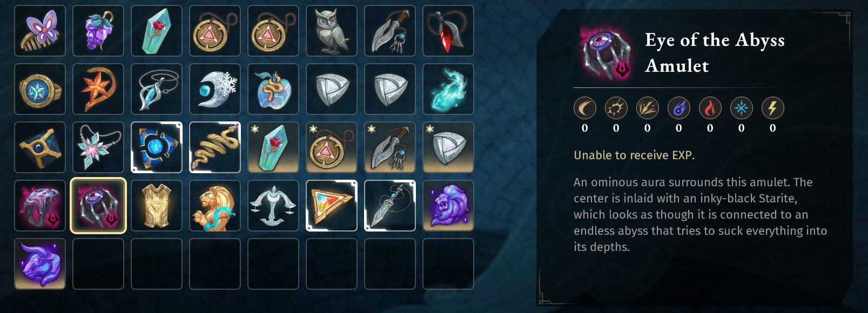Select the highlighted Eye of the Abyss Amulet
Viewport: 868px width, 313px height.
(98, 206)
